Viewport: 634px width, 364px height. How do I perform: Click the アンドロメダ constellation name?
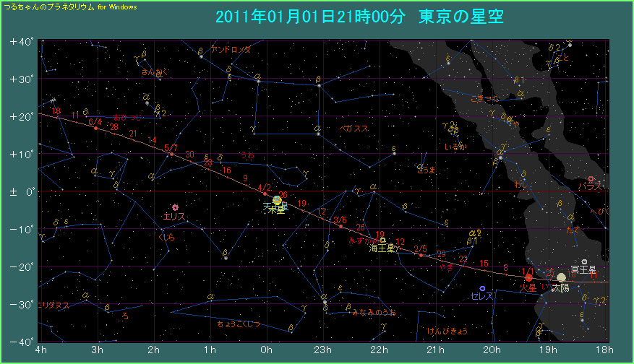coord(231,49)
